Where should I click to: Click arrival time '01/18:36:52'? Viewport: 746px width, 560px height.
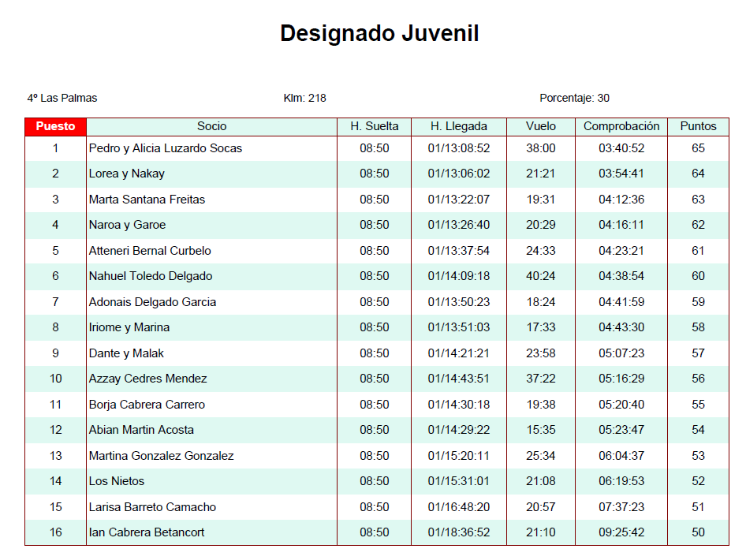point(459,532)
